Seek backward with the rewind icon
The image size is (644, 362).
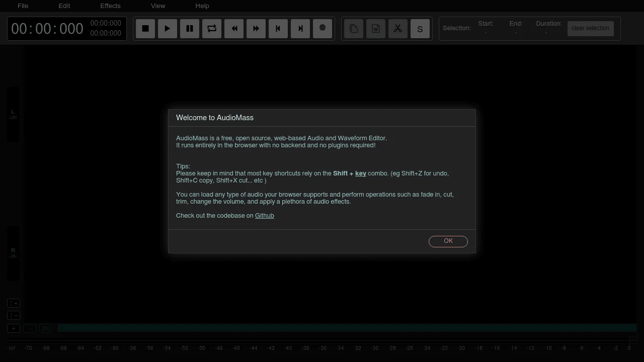point(234,29)
